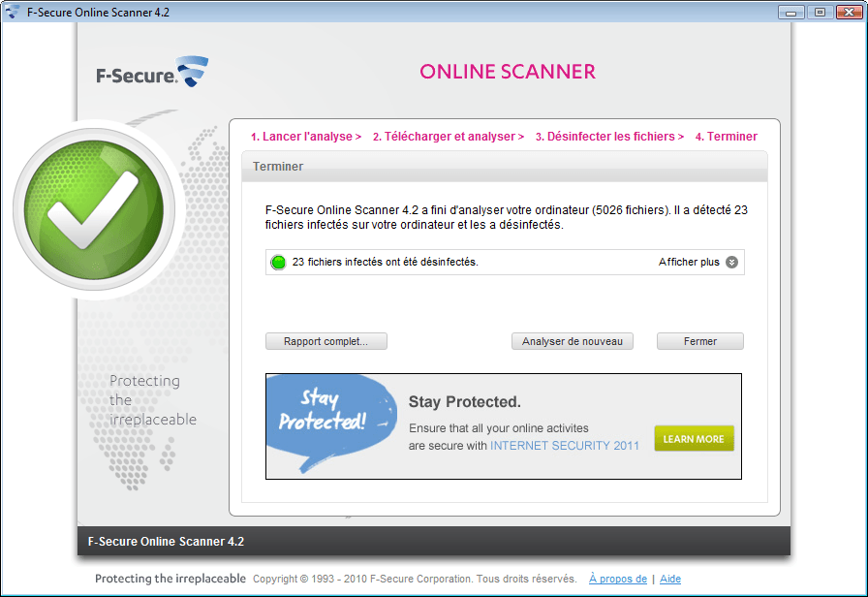
Task: Click the copyright 1993 - 2010 F-Secure Corporation text
Action: [415, 579]
